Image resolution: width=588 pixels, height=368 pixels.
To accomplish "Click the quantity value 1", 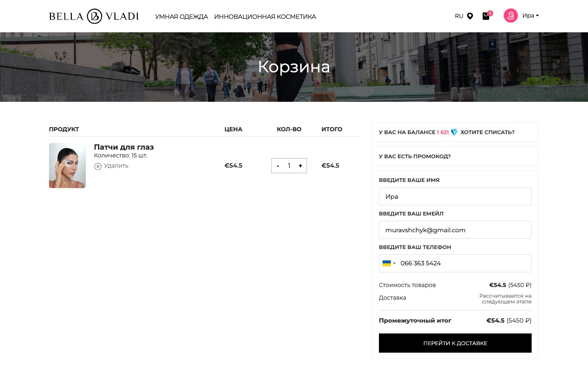I will click(289, 166).
